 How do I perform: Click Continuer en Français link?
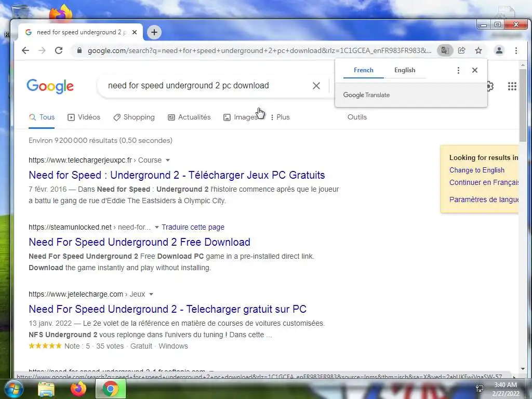point(484,182)
